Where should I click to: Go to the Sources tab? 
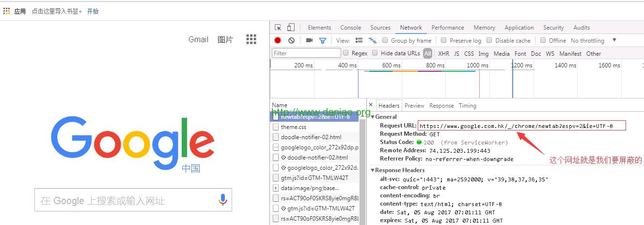(x=380, y=28)
